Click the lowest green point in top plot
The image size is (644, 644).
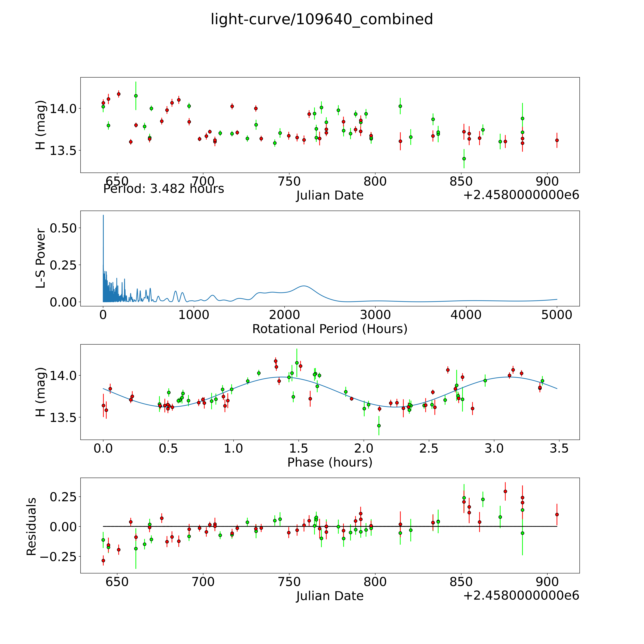point(464,159)
